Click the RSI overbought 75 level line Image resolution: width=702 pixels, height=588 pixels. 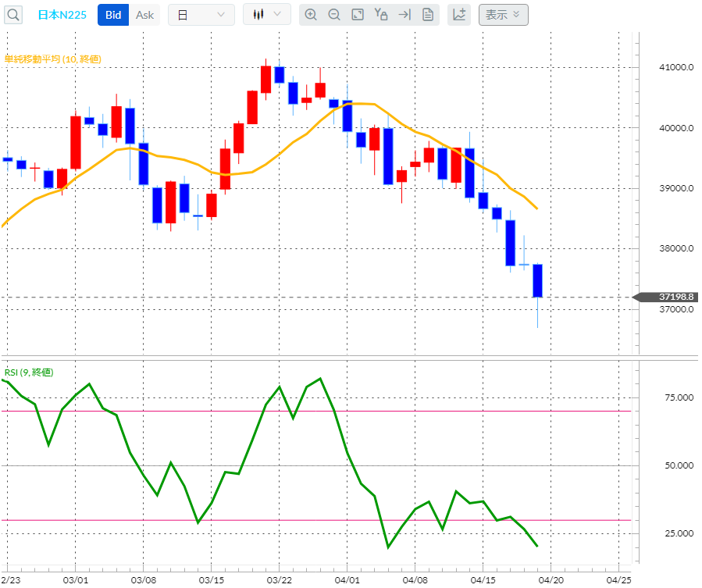312,408
